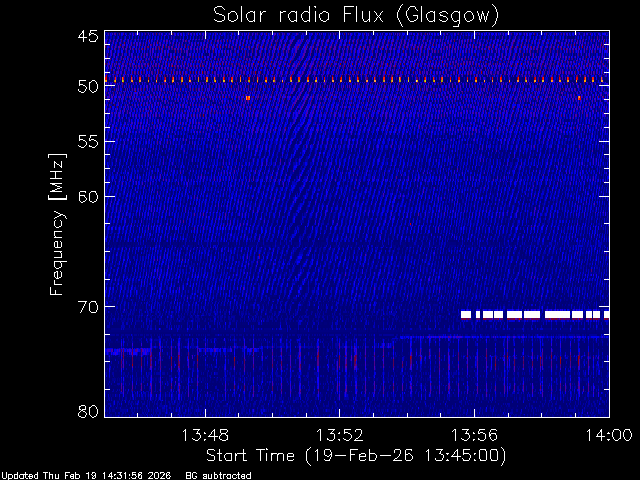Click the Solar radio Flux (Glasgow) title
The height and width of the screenshot is (480, 640).
pyautogui.click(x=356, y=16)
